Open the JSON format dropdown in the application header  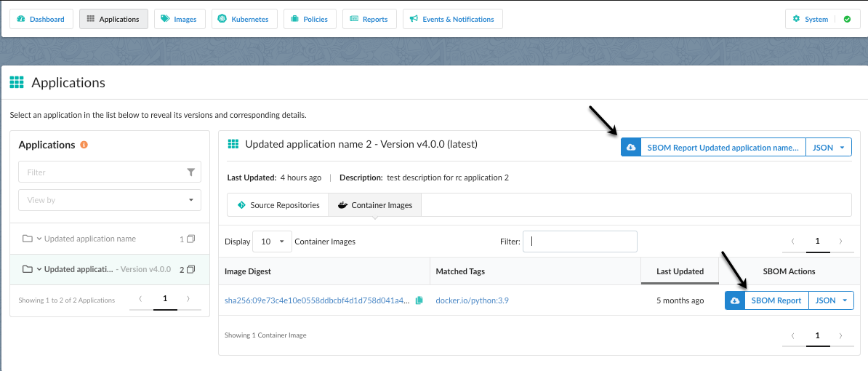[829, 148]
